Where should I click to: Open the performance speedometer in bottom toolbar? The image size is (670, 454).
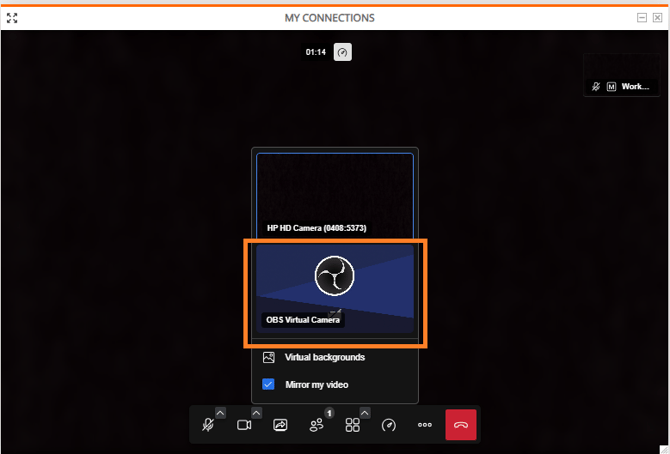click(389, 425)
